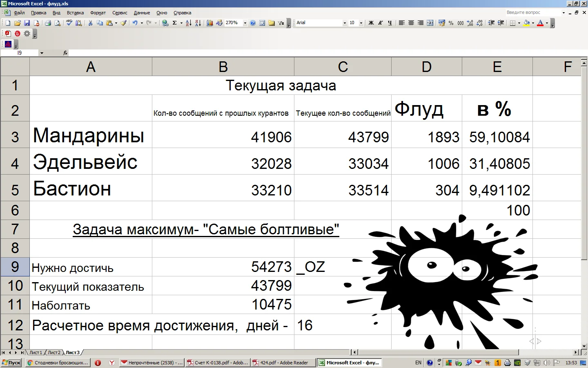
Task: Toggle underline (Ч) formatting
Action: (x=390, y=23)
